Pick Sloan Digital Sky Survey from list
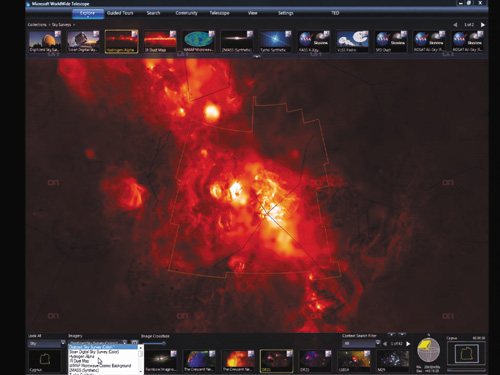500x375 pixels. click(x=94, y=352)
